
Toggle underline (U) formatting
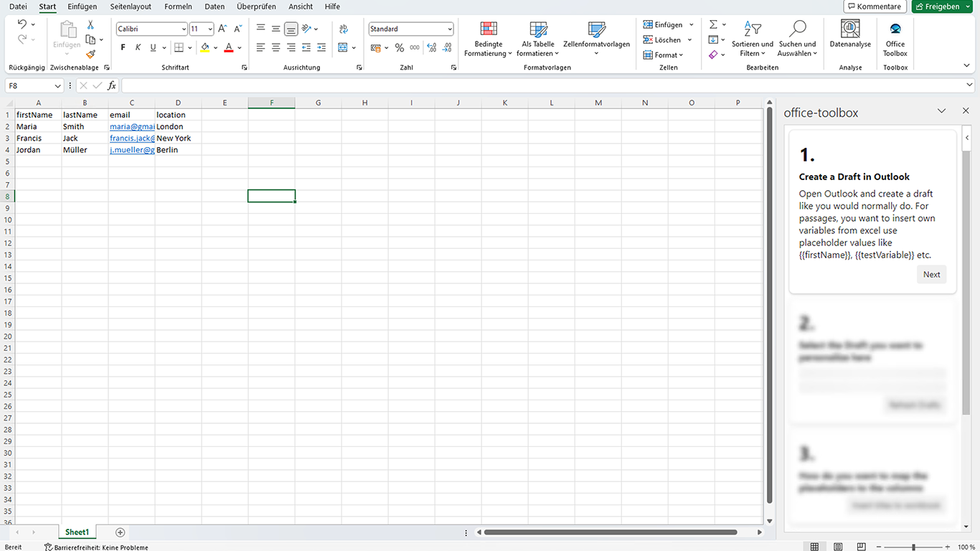(x=153, y=47)
